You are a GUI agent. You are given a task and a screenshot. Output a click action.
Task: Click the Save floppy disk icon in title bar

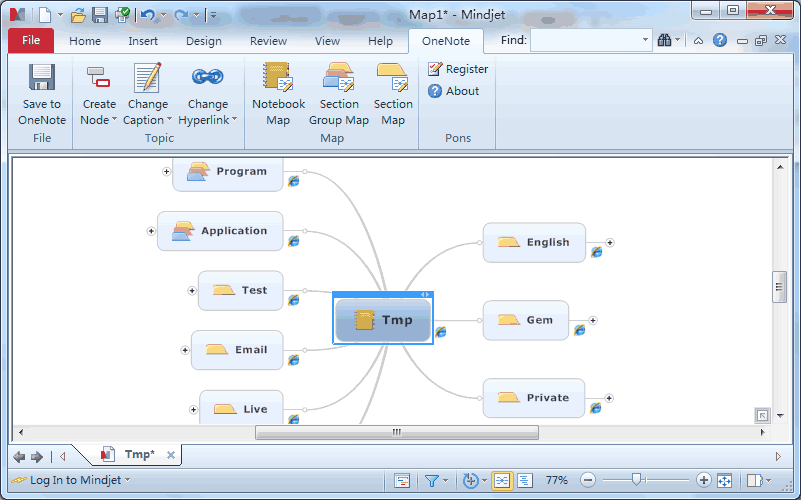tap(100, 15)
